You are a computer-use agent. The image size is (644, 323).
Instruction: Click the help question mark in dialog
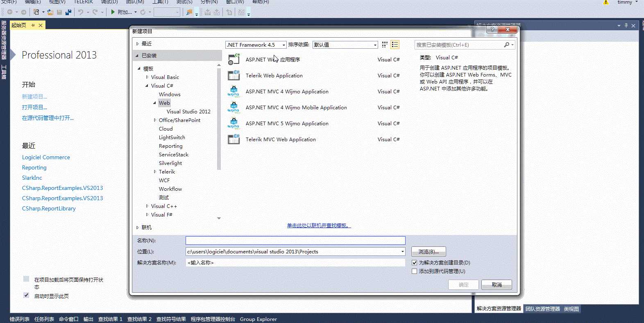pyautogui.click(x=492, y=29)
